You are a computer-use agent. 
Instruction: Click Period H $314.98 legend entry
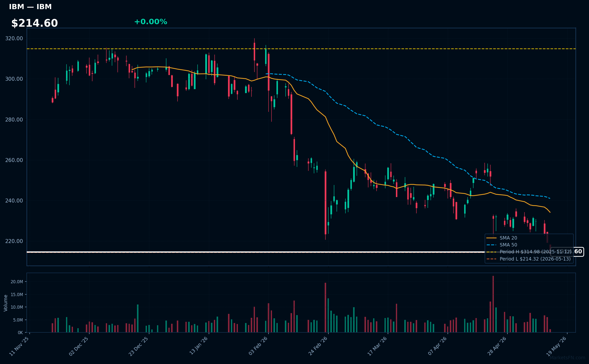coord(529,252)
